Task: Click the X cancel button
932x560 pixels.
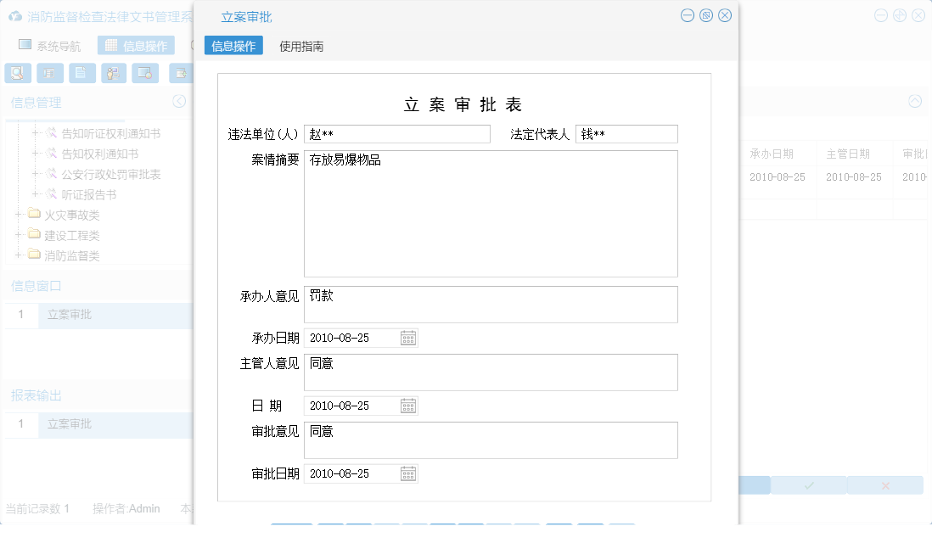Action: point(885,484)
